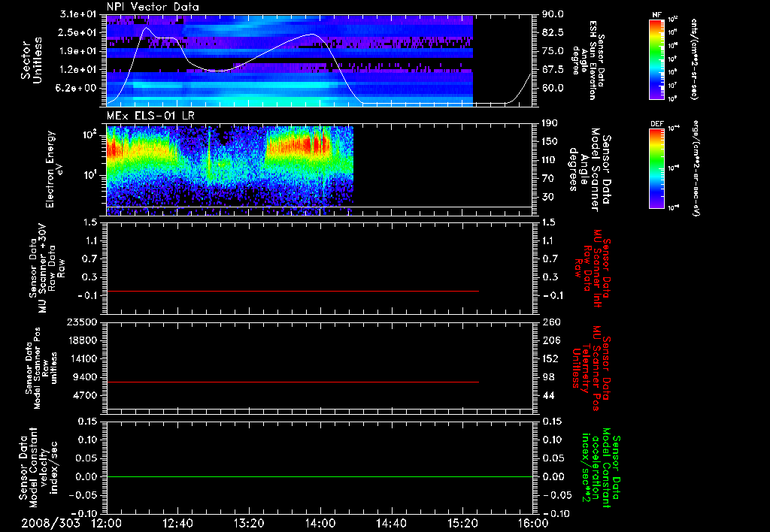Select the 'MEx ELS-01 LR' panel title
This screenshot has height=532, width=770.
pos(150,116)
